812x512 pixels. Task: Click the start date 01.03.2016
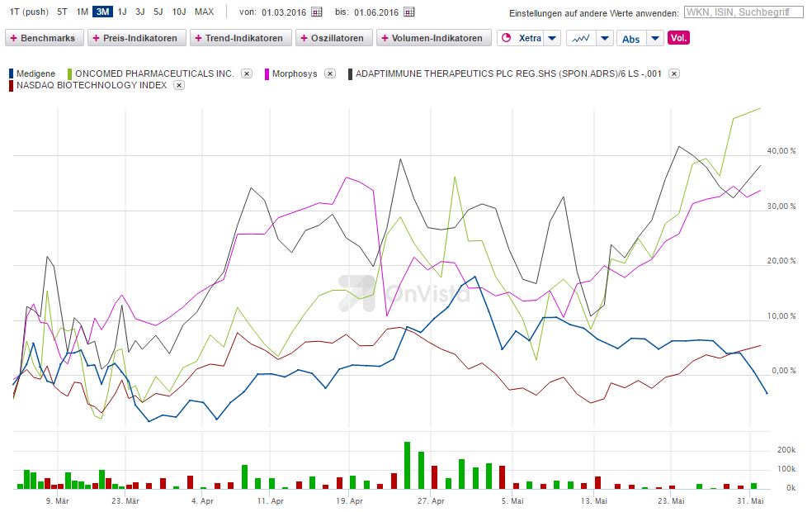tap(284, 12)
